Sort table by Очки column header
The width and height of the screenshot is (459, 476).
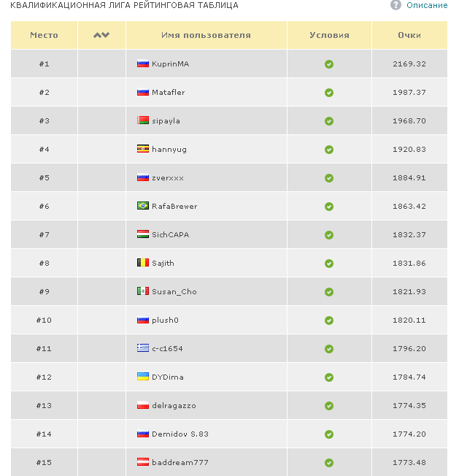coord(409,35)
